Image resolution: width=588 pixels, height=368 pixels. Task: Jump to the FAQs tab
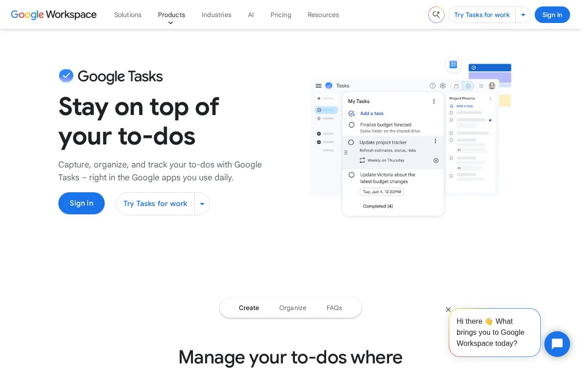point(334,308)
